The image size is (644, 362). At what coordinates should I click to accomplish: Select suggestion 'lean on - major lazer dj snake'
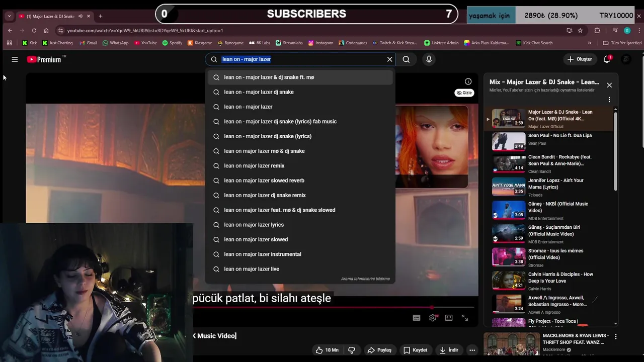point(300,92)
